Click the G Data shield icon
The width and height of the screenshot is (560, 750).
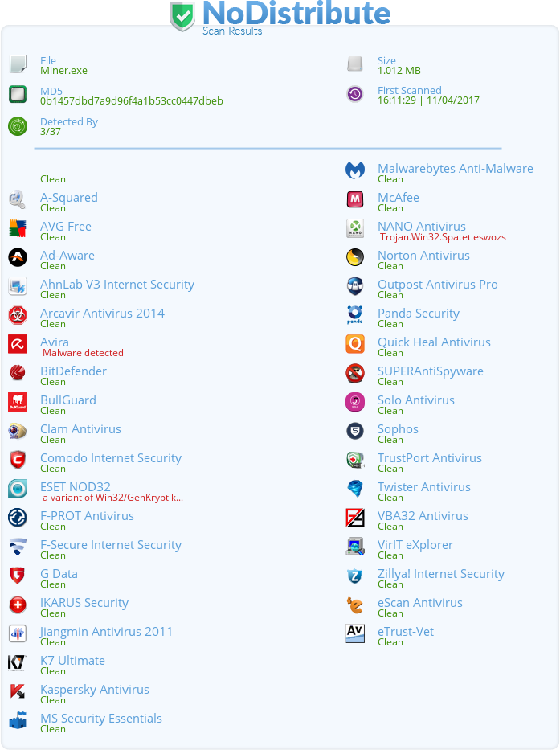[x=18, y=576]
